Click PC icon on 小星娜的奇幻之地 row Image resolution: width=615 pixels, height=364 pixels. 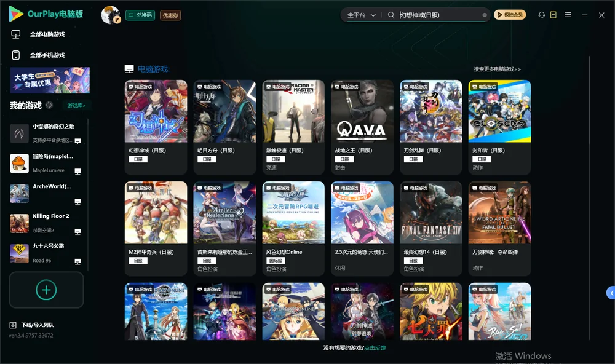click(x=77, y=141)
